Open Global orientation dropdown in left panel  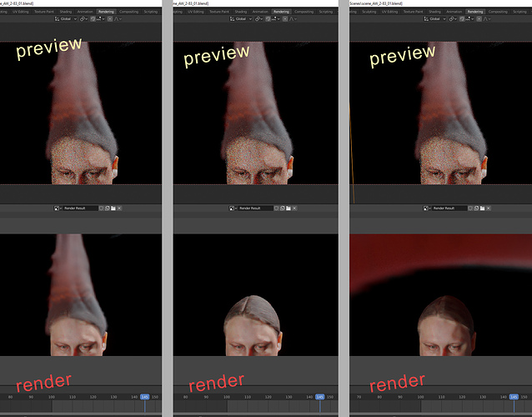tap(66, 19)
